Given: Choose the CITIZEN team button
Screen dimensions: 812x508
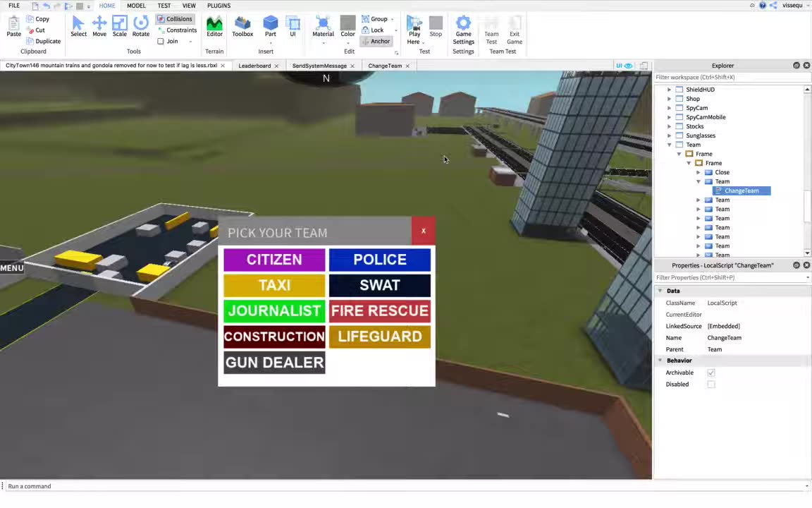Looking at the screenshot, I should 274,260.
